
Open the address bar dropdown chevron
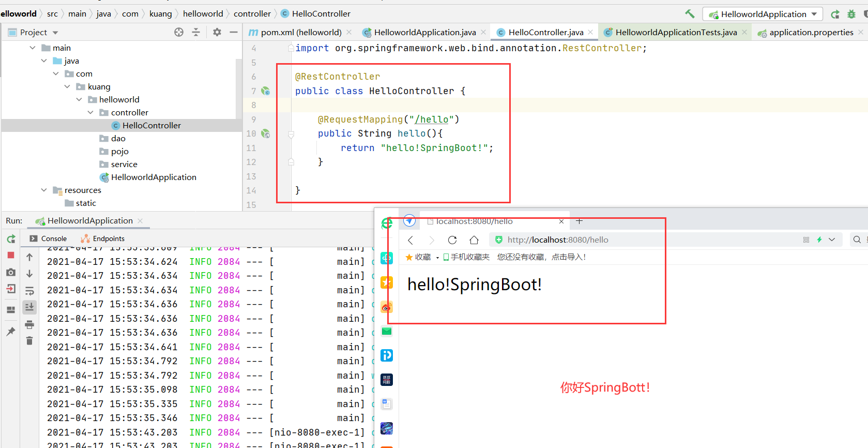point(832,240)
